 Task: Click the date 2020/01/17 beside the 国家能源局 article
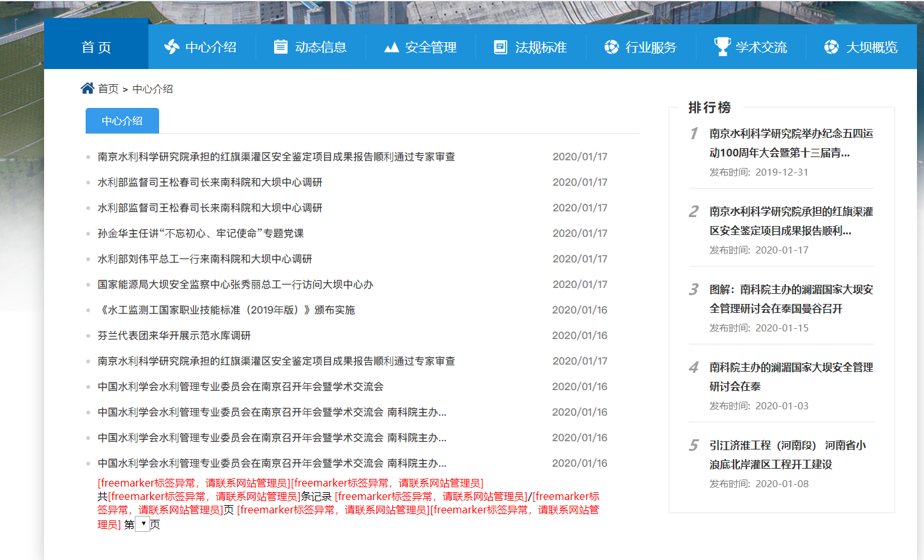click(580, 284)
